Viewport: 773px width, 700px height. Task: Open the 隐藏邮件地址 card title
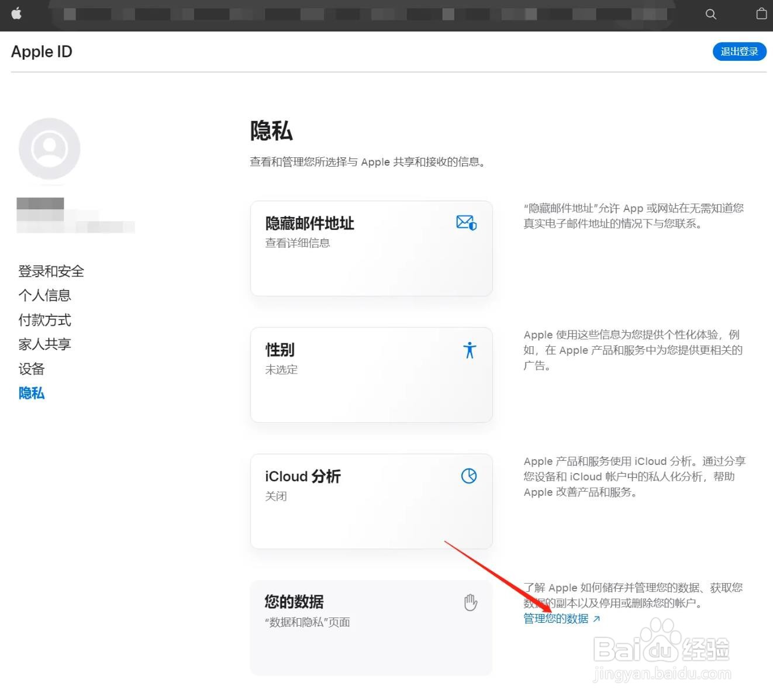coord(310,223)
